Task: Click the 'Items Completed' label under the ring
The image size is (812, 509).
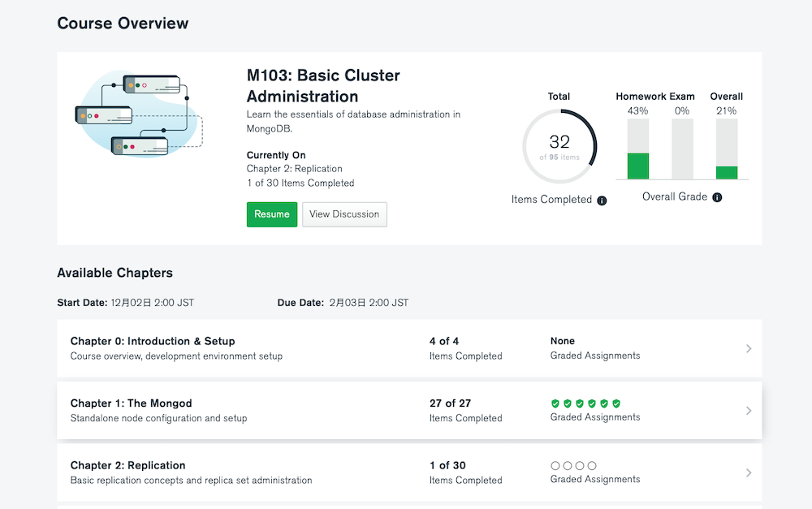Action: (551, 200)
